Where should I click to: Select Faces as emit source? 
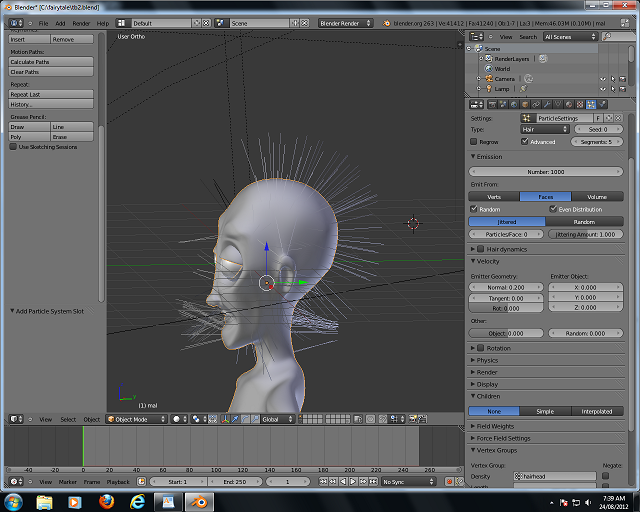(545, 197)
